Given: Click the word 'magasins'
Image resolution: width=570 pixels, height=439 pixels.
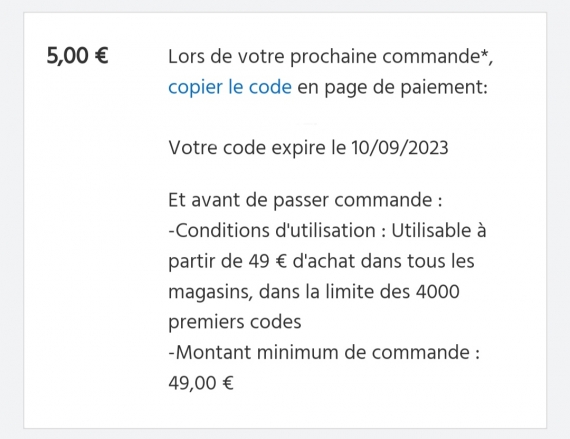Looking at the screenshot, I should point(210,292).
